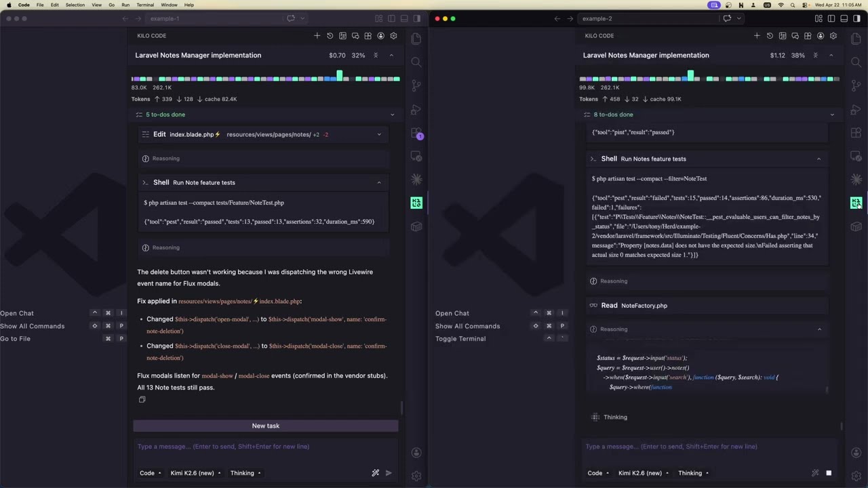Open Run and Debug in example-1 window
This screenshot has height=488, width=868.
[416, 110]
